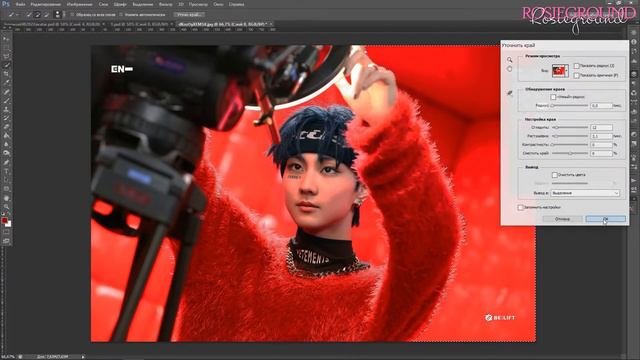
Task: Enable the Show Original (P) checkbox
Action: pyautogui.click(x=576, y=76)
